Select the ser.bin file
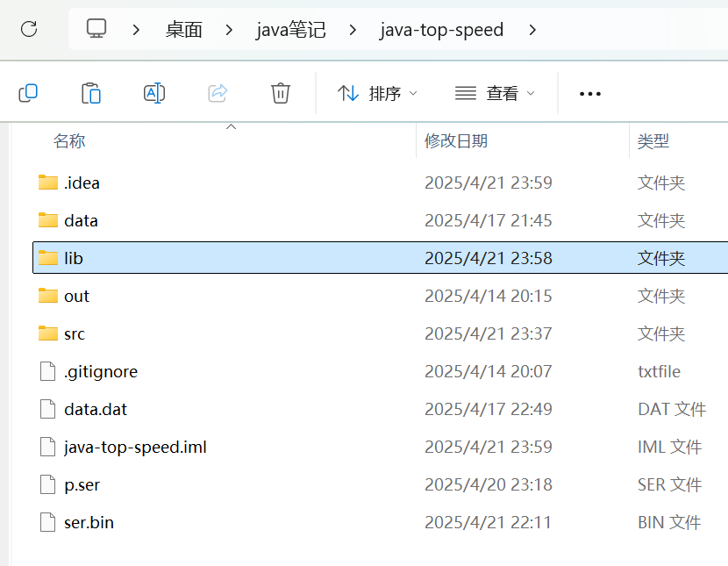This screenshot has height=566, width=728. 89,523
